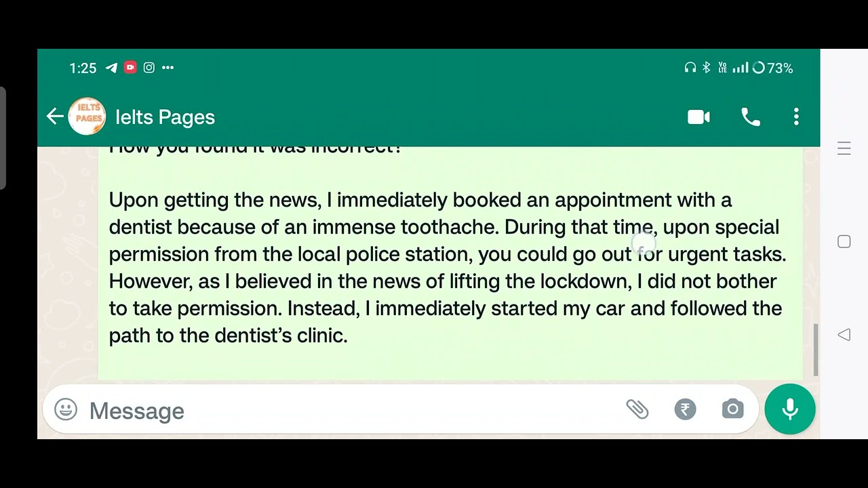Viewport: 868px width, 488px height.
Task: Tap the Android recent apps menu lines
Action: click(x=844, y=148)
